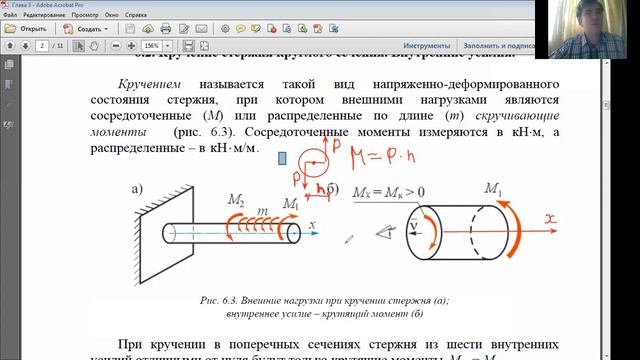
Task: Click the Edit text document icon
Action: coord(184,29)
